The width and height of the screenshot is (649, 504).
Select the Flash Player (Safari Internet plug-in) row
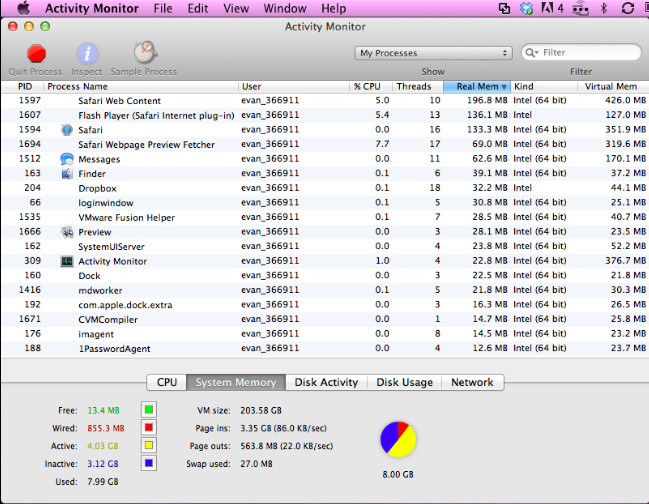324,115
